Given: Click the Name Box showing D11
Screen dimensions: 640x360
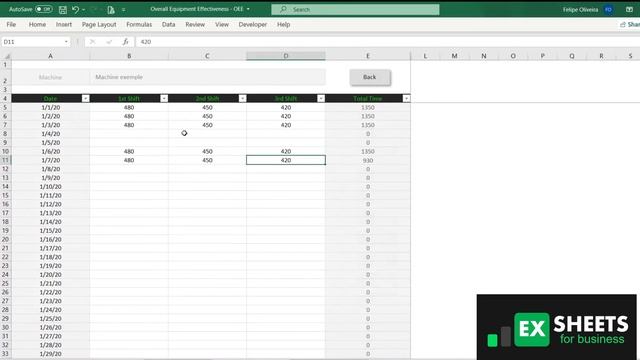Looking at the screenshot, I should click(x=32, y=42).
